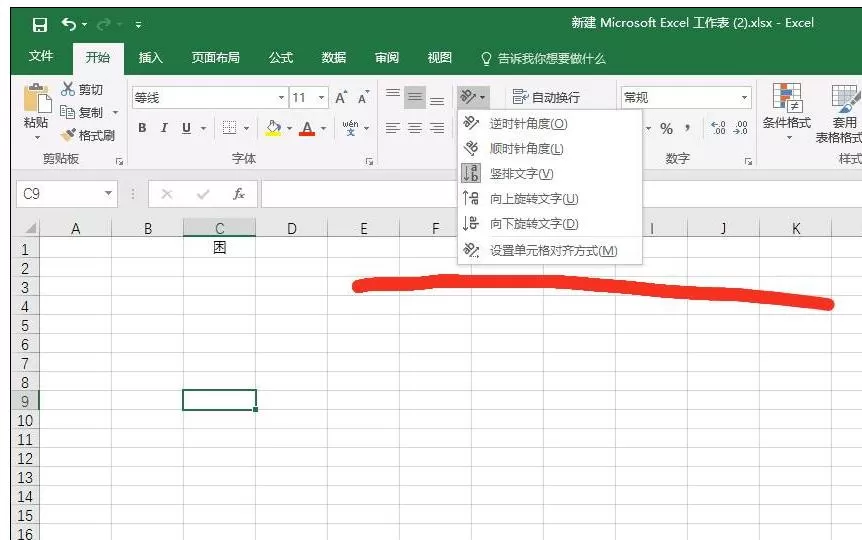Click the 条件格式 button
Image resolution: width=862 pixels, height=540 pixels.
[787, 112]
